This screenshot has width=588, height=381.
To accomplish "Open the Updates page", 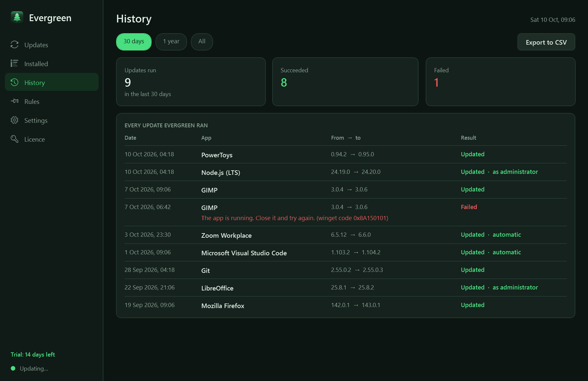I will [x=52, y=45].
